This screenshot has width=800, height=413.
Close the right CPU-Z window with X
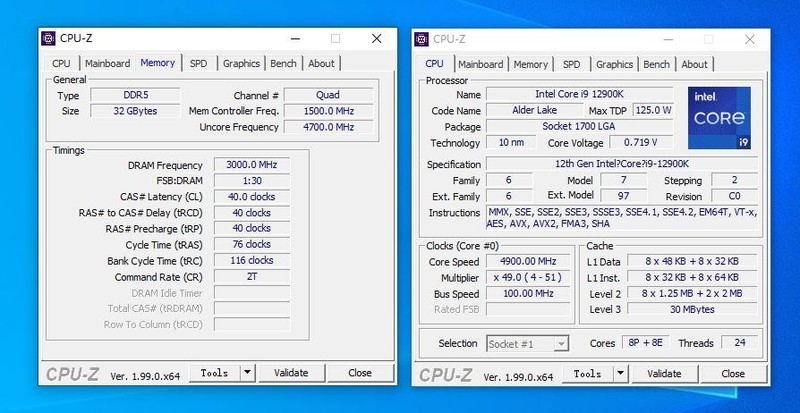pos(749,40)
